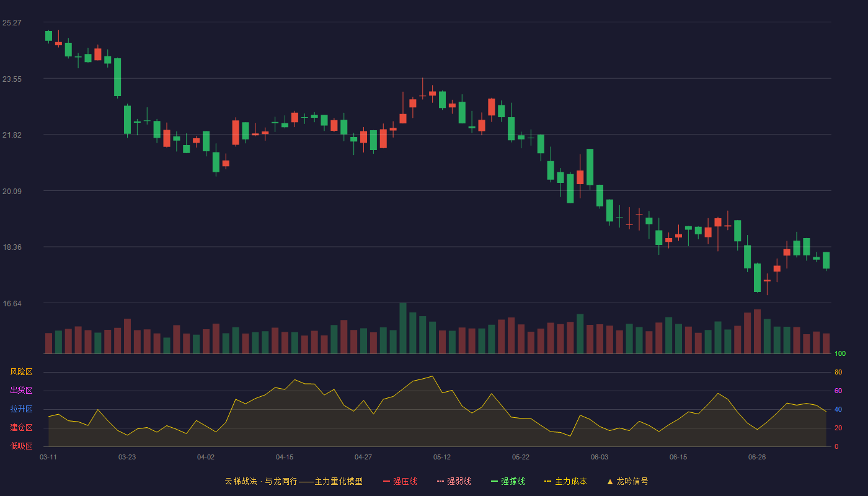Select the 拉升区 zone label

(x=21, y=409)
